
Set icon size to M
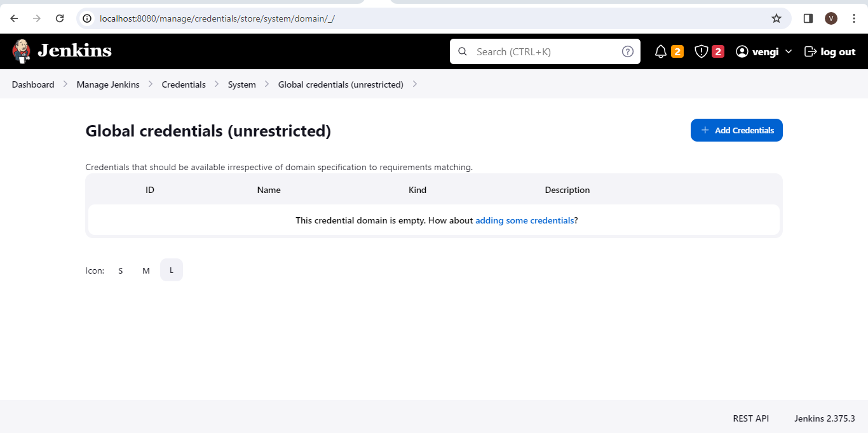[146, 270]
